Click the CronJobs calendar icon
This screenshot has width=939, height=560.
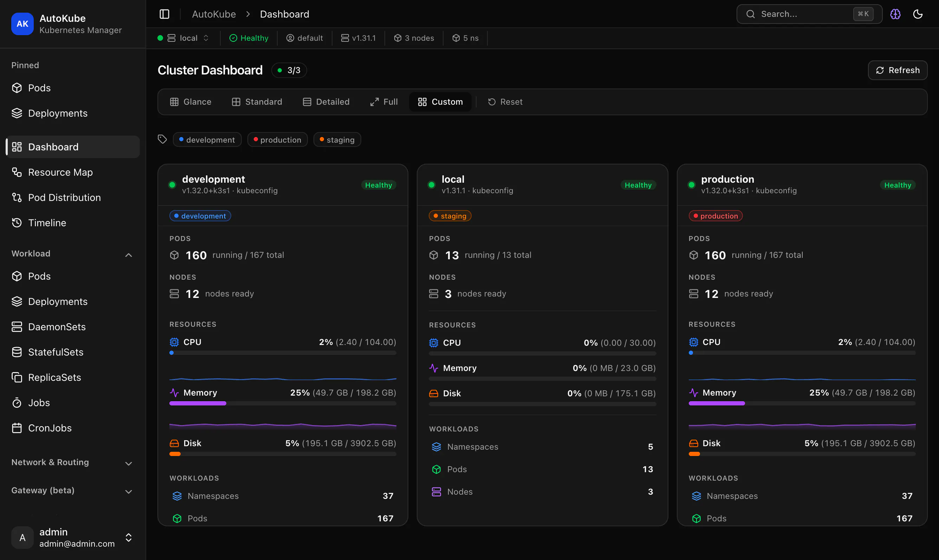(17, 428)
